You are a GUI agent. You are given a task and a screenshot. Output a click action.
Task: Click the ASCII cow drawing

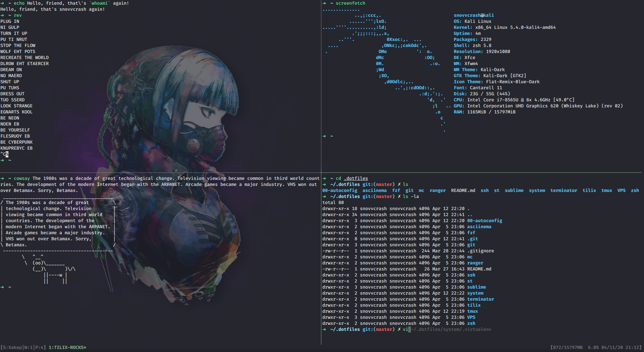pyautogui.click(x=49, y=269)
